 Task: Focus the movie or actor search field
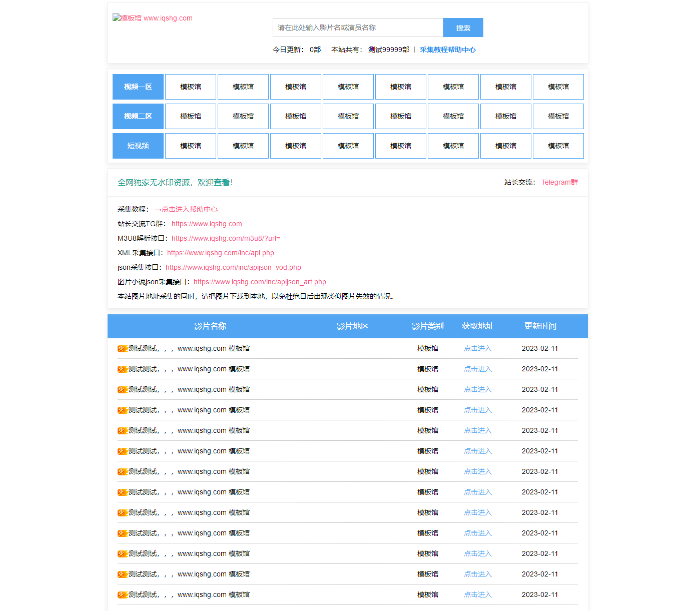tap(358, 28)
